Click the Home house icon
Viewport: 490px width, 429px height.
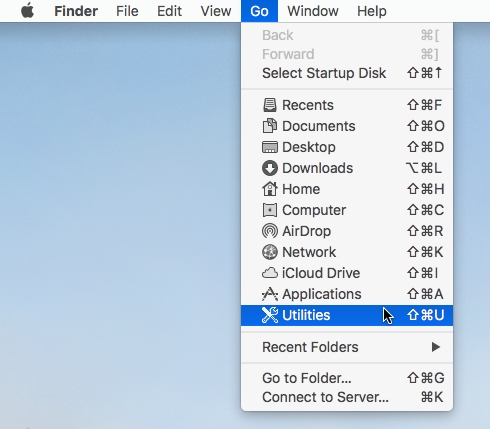270,189
